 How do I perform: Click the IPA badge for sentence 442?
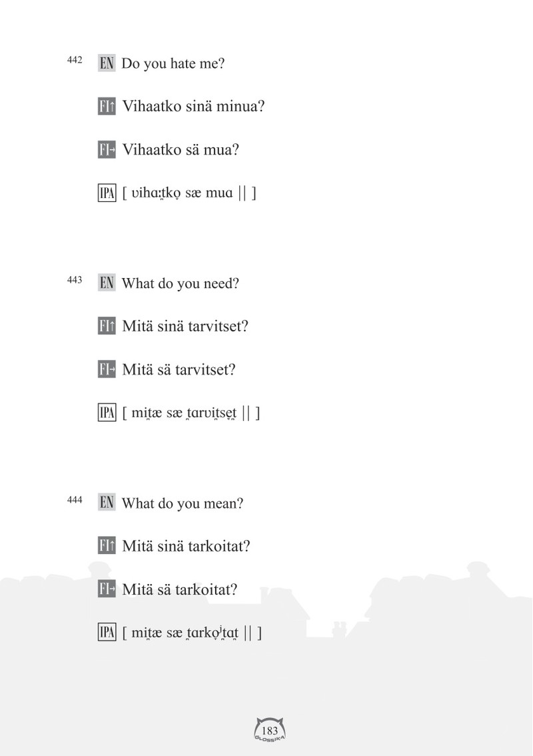point(107,193)
